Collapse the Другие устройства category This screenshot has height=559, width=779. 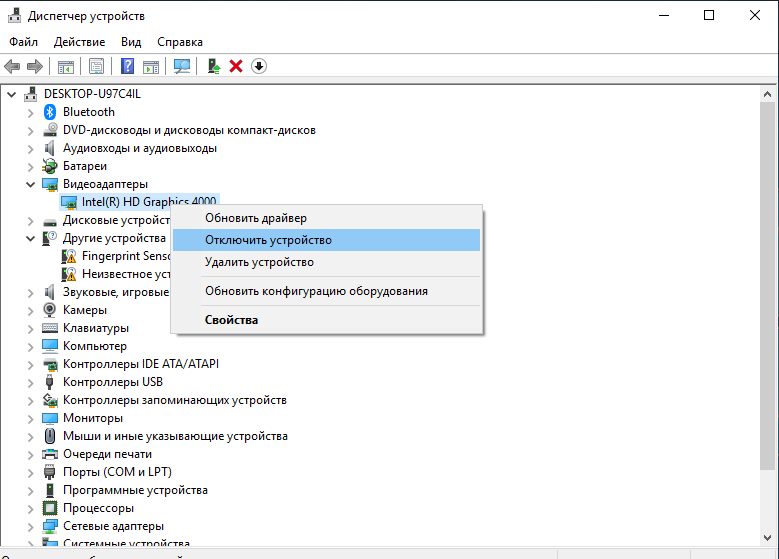[x=30, y=239]
